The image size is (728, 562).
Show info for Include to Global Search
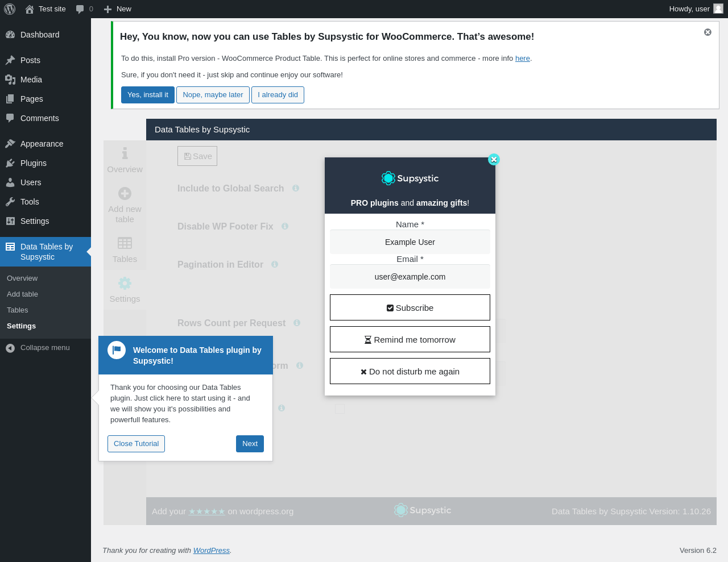click(296, 188)
